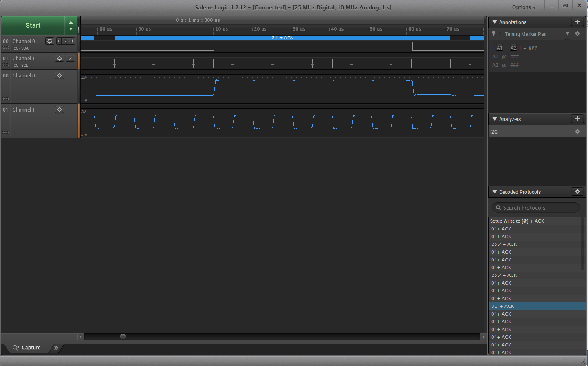
Task: Place timing marker A2
Action: pyautogui.click(x=513, y=48)
